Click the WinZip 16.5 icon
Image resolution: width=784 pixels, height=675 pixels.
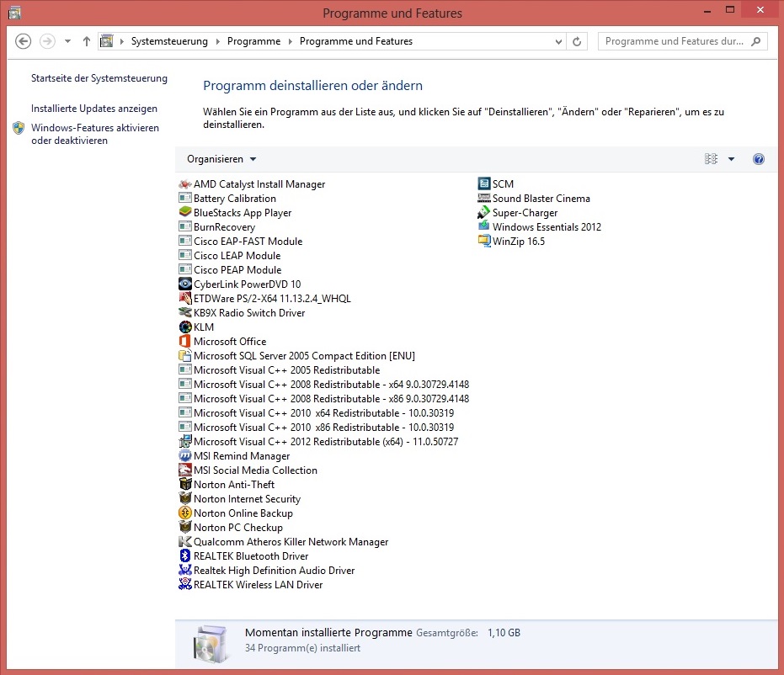tap(484, 242)
